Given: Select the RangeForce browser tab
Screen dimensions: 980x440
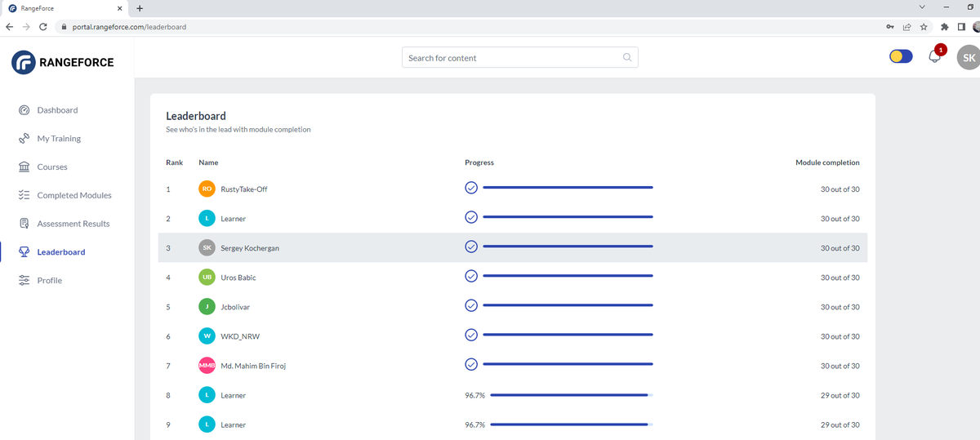Looking at the screenshot, I should [65, 8].
